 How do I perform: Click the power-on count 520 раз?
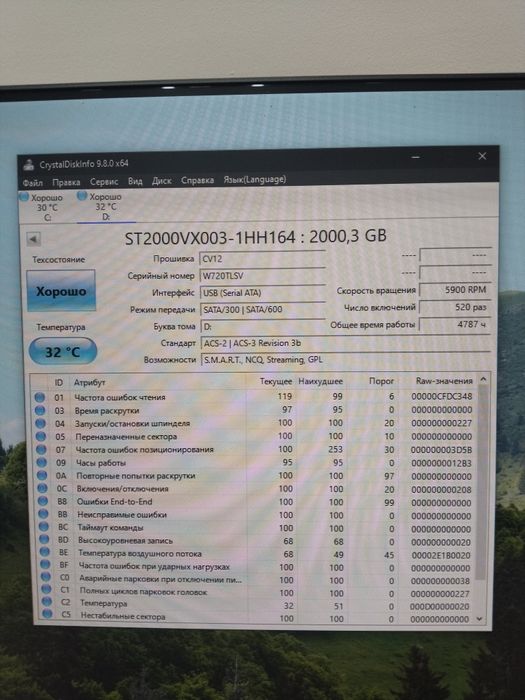tap(455, 307)
